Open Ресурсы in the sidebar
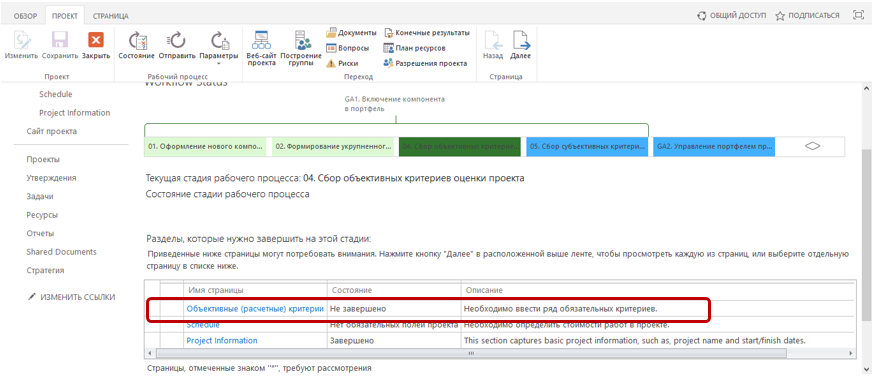The width and height of the screenshot is (874, 376). point(42,215)
